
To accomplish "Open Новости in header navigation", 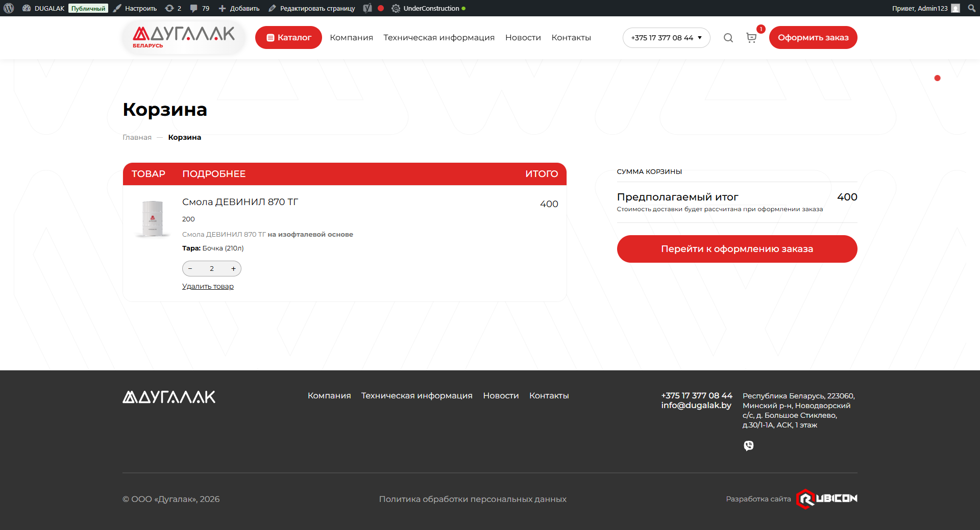I will [523, 37].
